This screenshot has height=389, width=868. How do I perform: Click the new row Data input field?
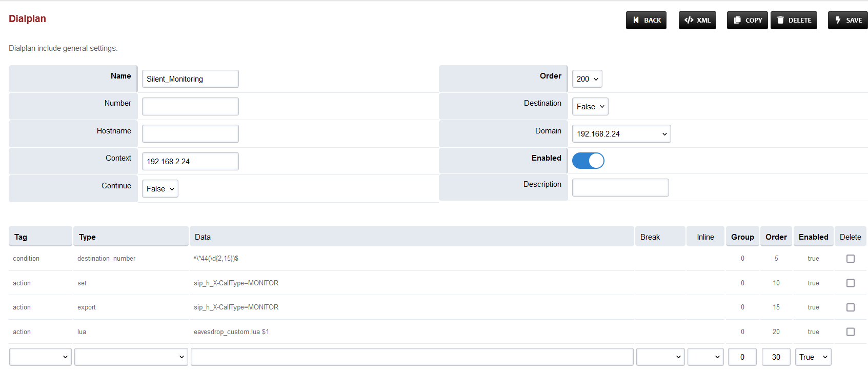pos(412,357)
